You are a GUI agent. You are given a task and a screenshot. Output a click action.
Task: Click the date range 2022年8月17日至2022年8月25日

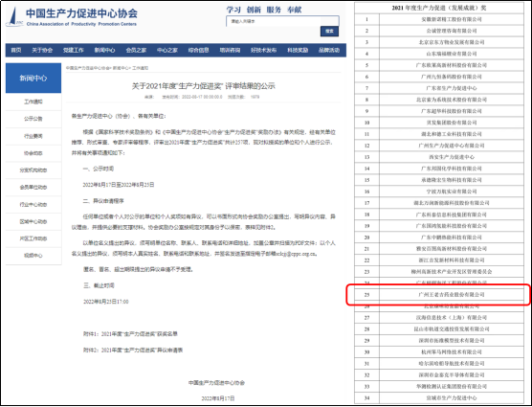[x=119, y=185]
